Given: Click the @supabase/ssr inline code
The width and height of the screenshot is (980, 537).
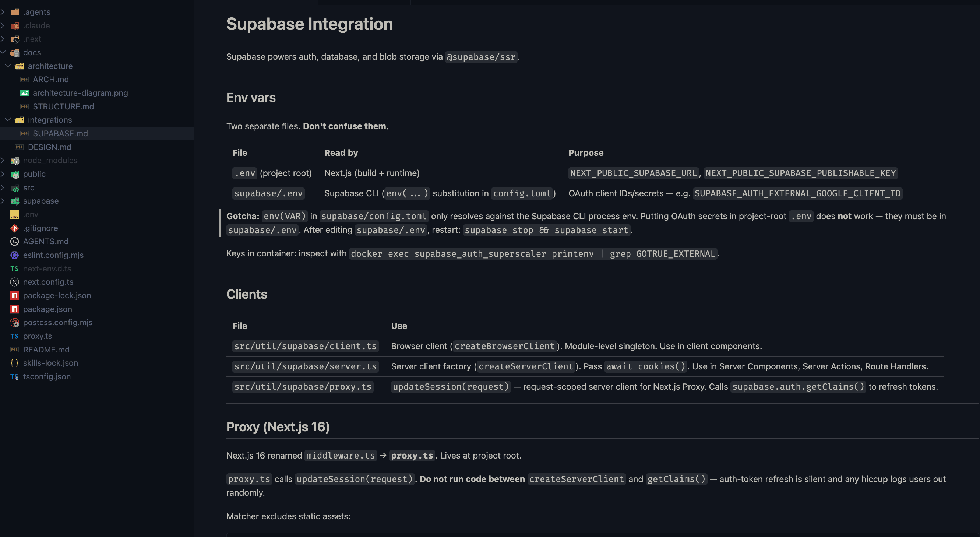Looking at the screenshot, I should coord(481,57).
